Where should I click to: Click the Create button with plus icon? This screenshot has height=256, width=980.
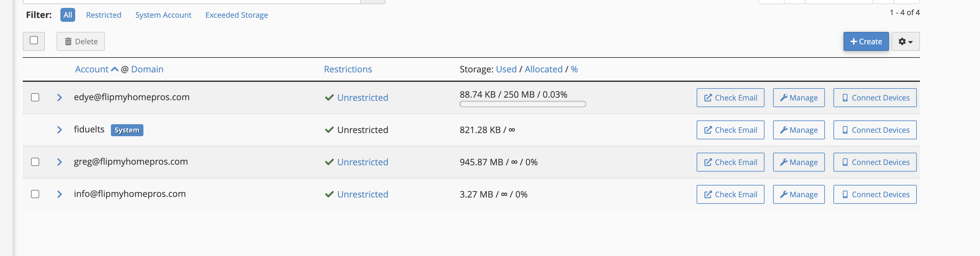[866, 41]
